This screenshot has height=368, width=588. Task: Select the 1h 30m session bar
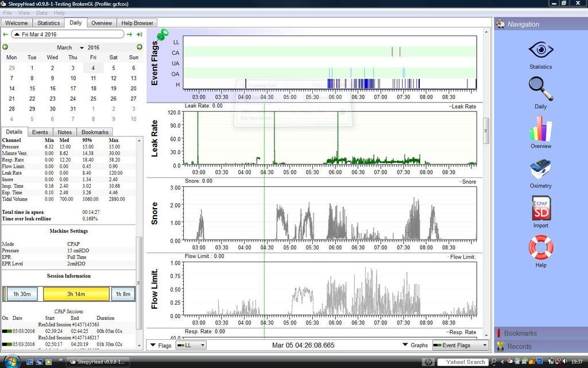pyautogui.click(x=22, y=294)
